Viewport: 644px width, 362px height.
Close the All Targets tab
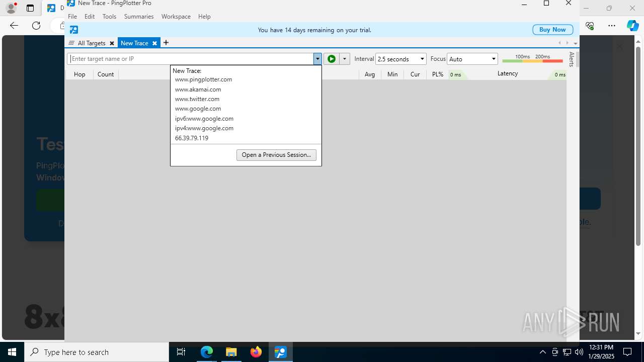112,43
